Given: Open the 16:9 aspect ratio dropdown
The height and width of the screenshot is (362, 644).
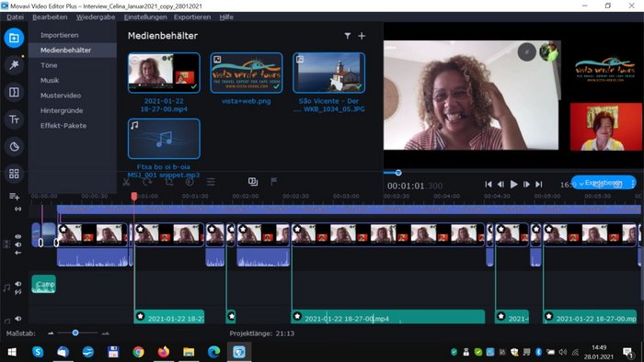Looking at the screenshot, I should pos(571,185).
